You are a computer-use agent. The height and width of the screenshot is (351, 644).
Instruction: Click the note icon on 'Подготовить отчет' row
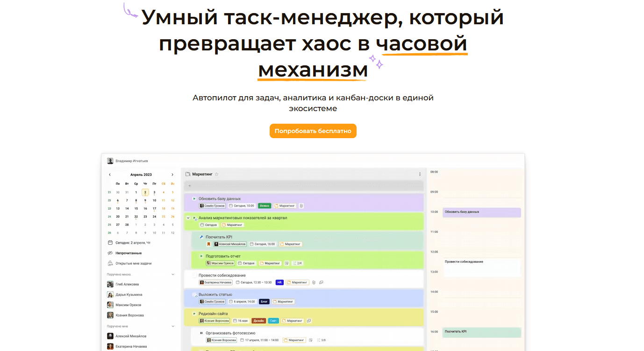pos(287,263)
